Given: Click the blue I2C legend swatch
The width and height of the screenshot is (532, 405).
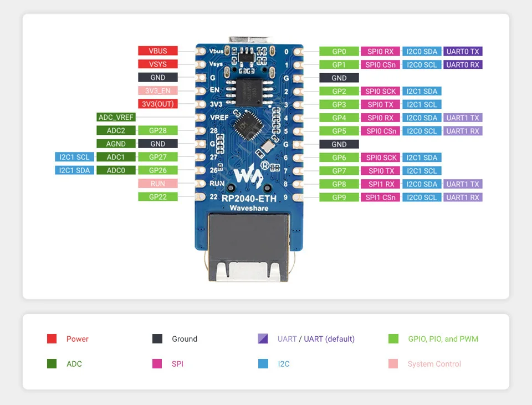Looking at the screenshot, I should click(x=263, y=363).
